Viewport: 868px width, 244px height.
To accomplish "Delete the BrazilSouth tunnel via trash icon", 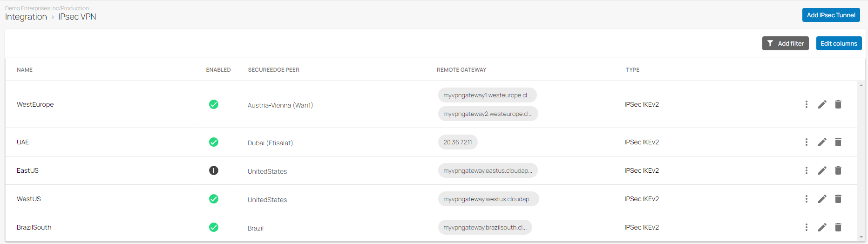I will 838,227.
